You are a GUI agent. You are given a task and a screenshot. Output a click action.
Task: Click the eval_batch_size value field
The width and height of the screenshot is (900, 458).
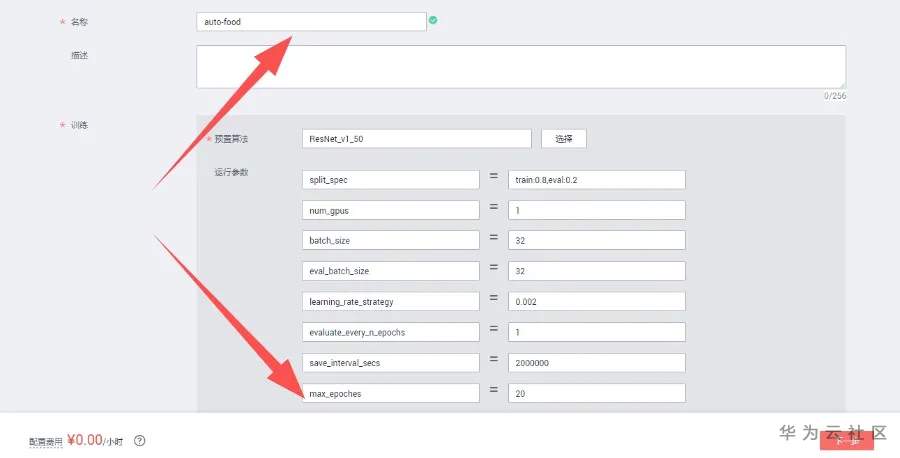pos(596,271)
